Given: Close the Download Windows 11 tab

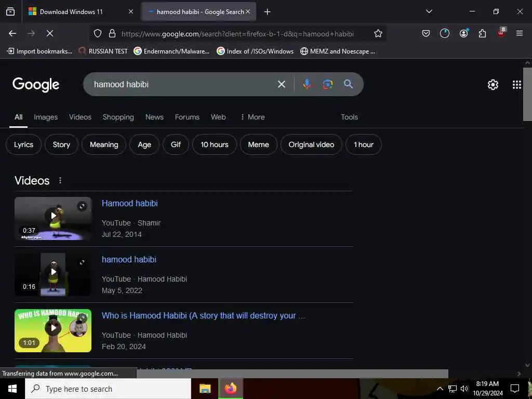Looking at the screenshot, I should coord(131,11).
